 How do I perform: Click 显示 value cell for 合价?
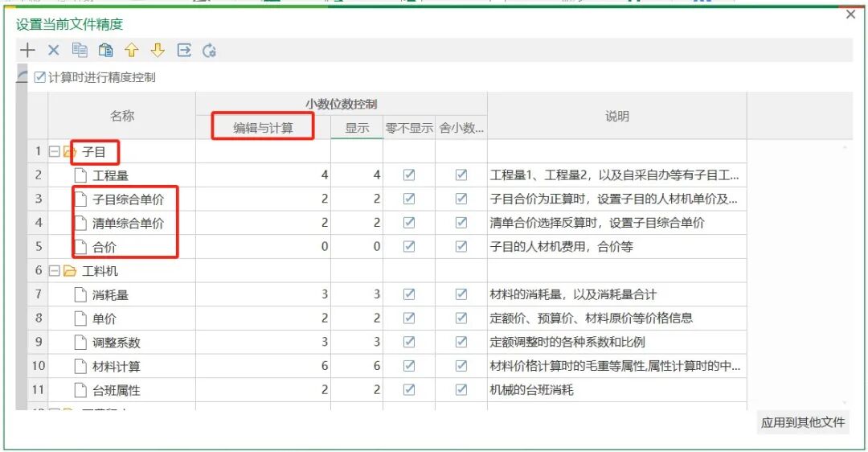click(x=357, y=246)
